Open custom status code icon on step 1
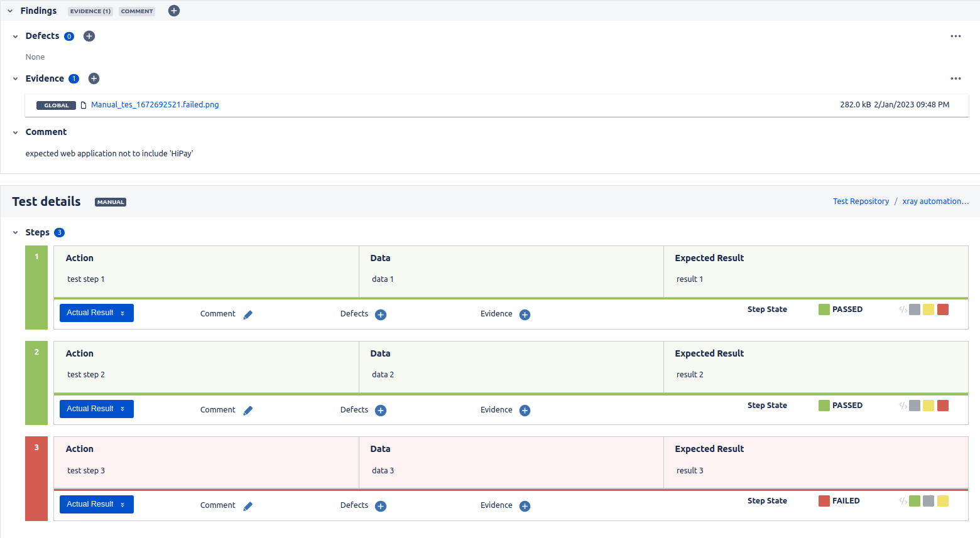Image resolution: width=980 pixels, height=538 pixels. tap(903, 309)
